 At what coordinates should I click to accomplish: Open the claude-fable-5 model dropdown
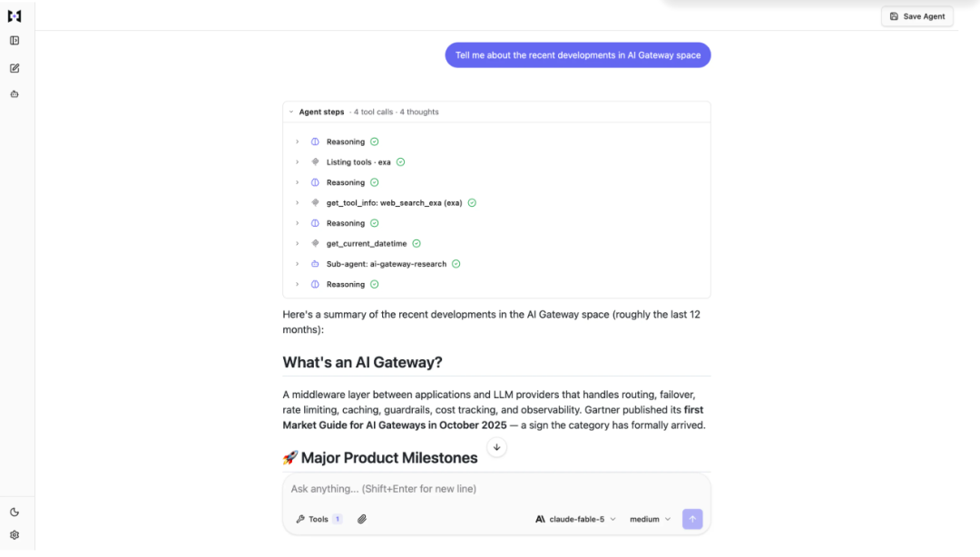[575, 519]
